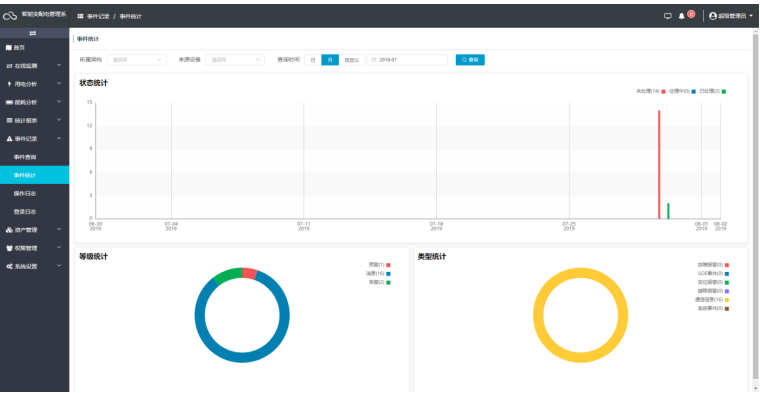Image resolution: width=760 pixels, height=393 pixels.
Task: Select 自定义 custom query time
Action: pyautogui.click(x=352, y=60)
